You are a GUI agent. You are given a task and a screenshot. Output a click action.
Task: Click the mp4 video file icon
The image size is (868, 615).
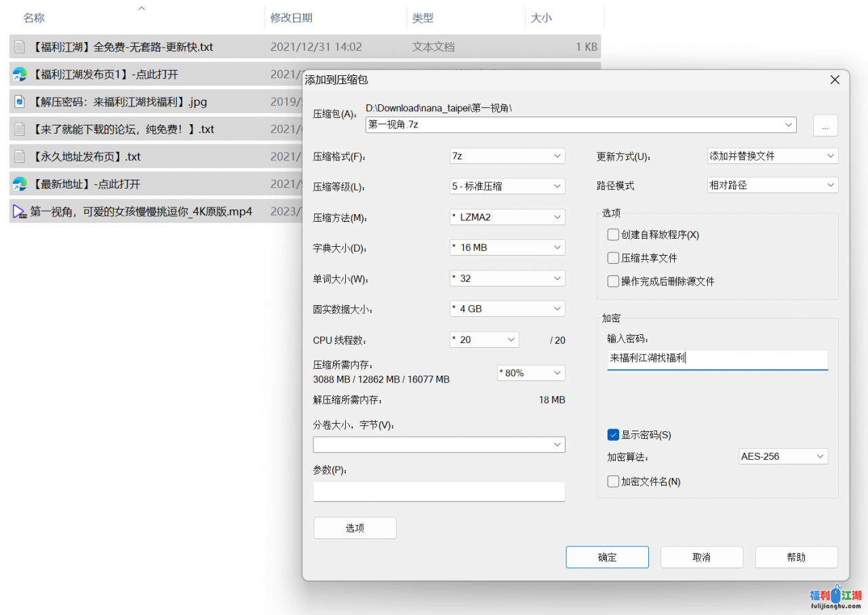click(x=20, y=212)
